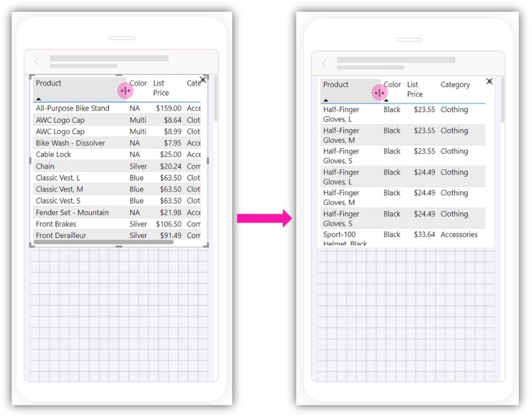Select the Chain product cell
Viewport: 532px width, 418px height.
(x=45, y=166)
